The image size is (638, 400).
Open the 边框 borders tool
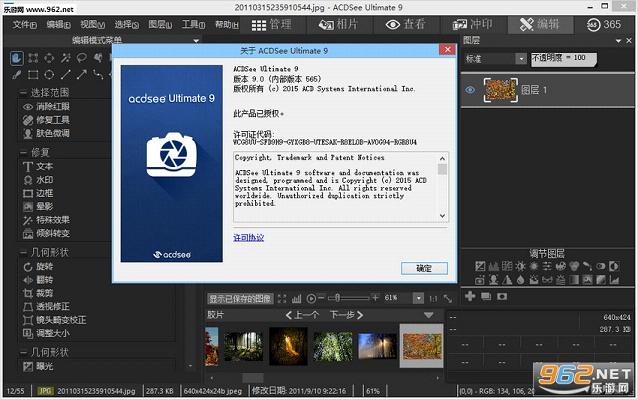pos(38,193)
